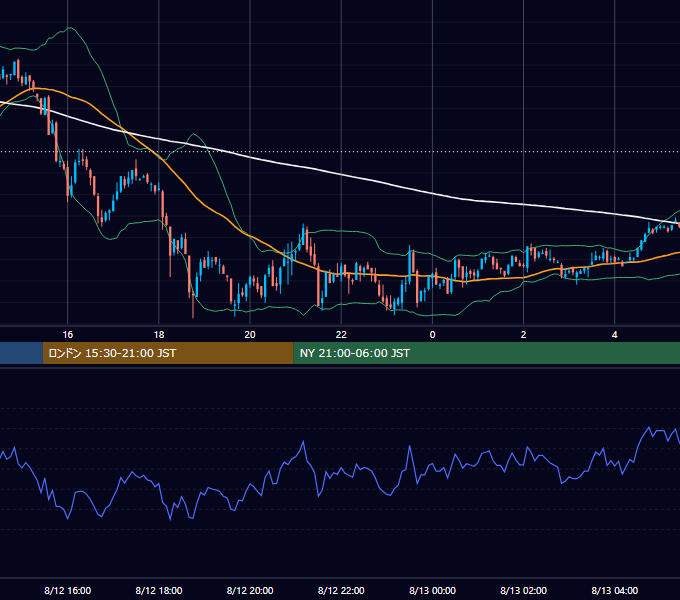Click the 8/13 00:00 date label
Screen dimensions: 680x600
point(432,590)
